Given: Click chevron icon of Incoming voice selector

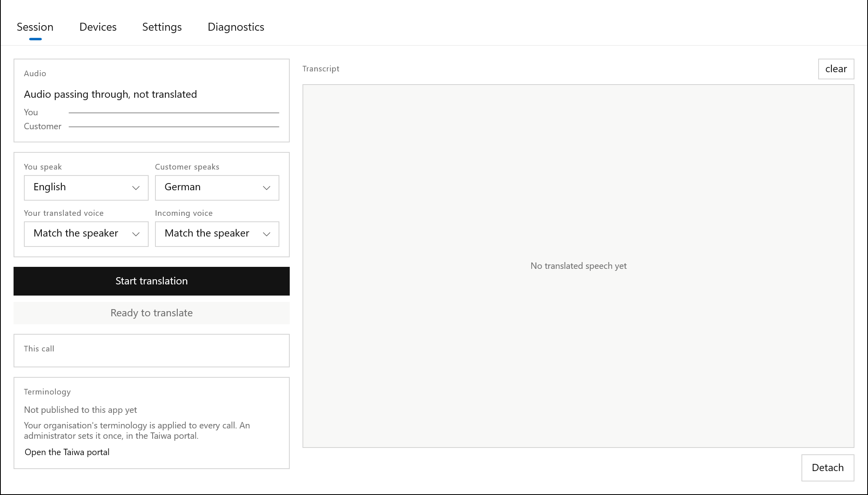Looking at the screenshot, I should (x=267, y=234).
